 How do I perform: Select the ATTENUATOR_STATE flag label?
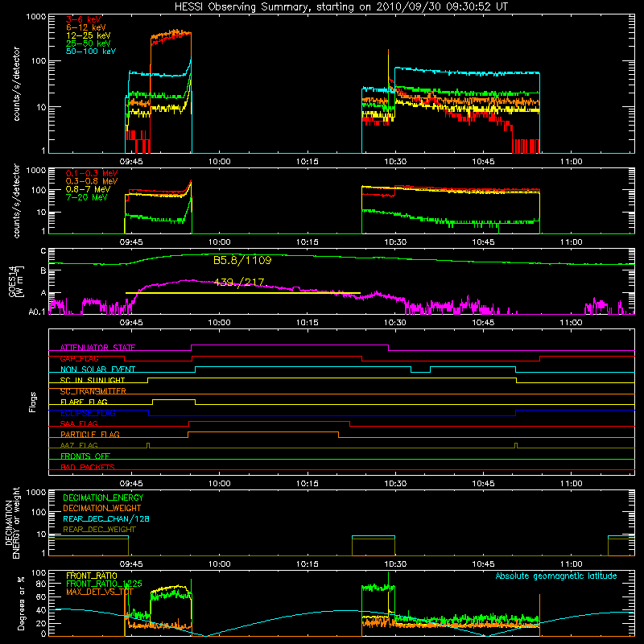97,348
